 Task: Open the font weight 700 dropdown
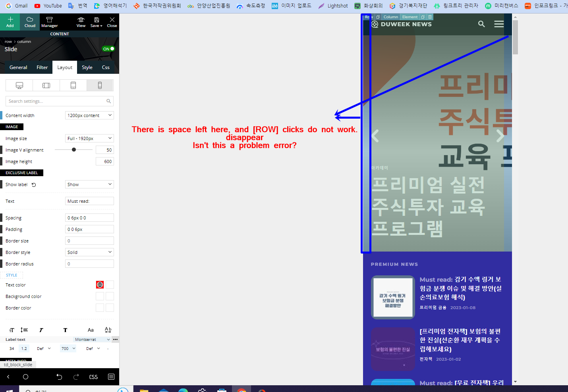[x=68, y=348]
